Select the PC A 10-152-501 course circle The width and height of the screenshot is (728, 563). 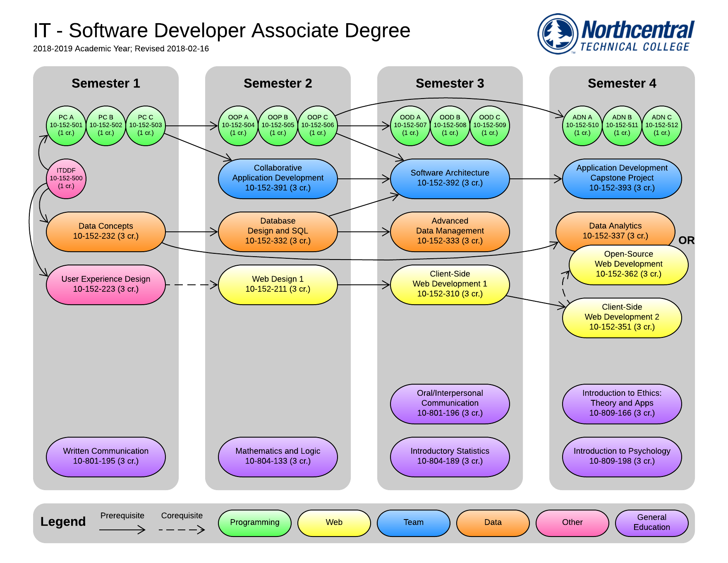coord(66,125)
